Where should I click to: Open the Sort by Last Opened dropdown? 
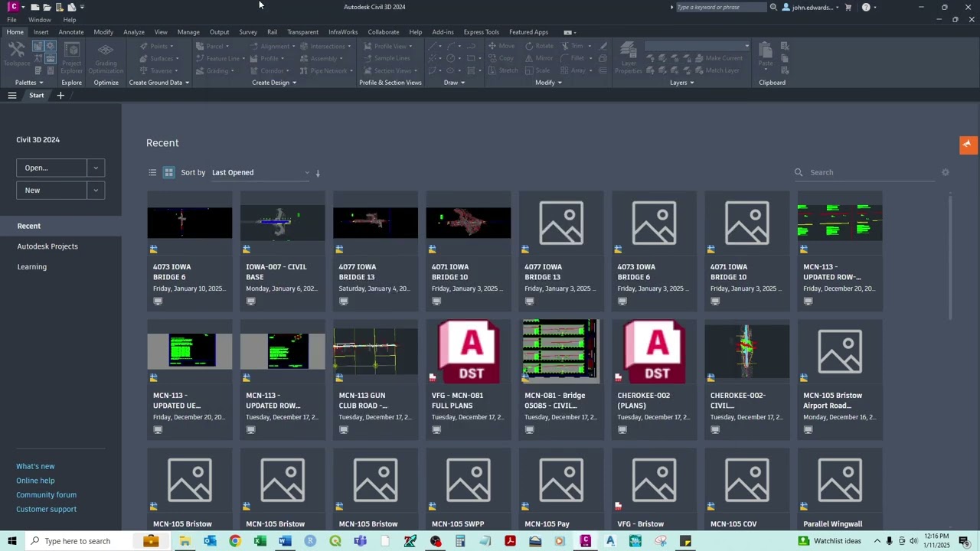point(260,172)
